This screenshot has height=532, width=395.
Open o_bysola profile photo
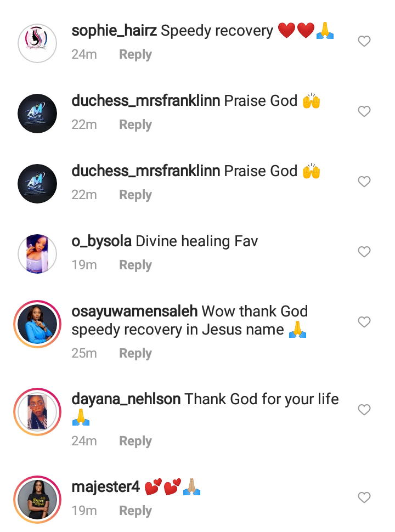37,254
